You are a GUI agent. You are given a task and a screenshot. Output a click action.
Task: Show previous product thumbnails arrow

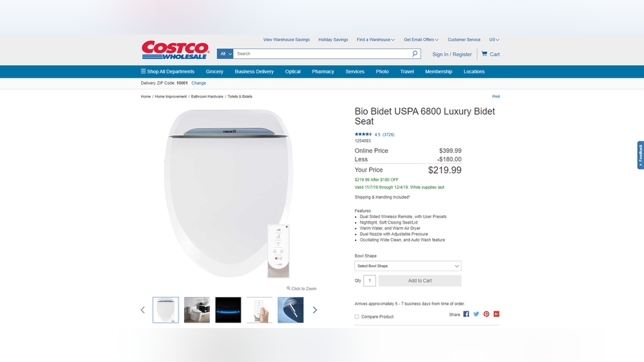pos(143,310)
